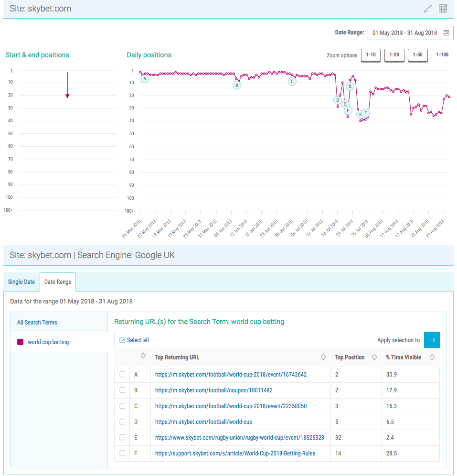Click top position value 5 in row D
The image size is (457, 476).
337,422
